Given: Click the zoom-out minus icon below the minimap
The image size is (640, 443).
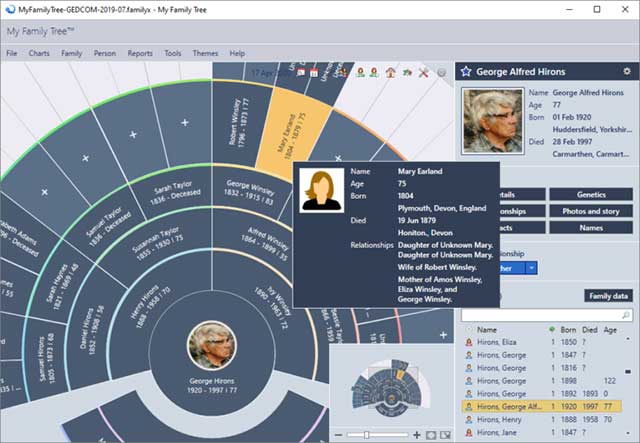Looking at the screenshot, I should coord(340,435).
